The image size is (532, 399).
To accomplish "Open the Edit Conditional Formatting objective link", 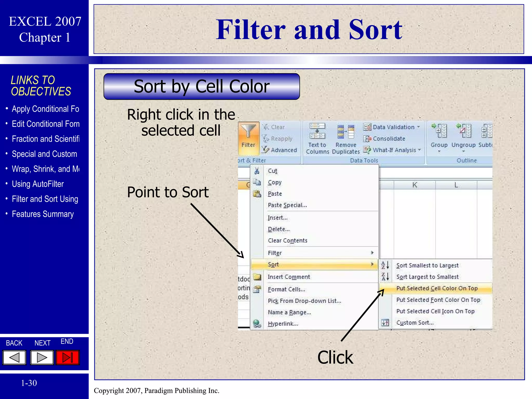I will tap(46, 124).
